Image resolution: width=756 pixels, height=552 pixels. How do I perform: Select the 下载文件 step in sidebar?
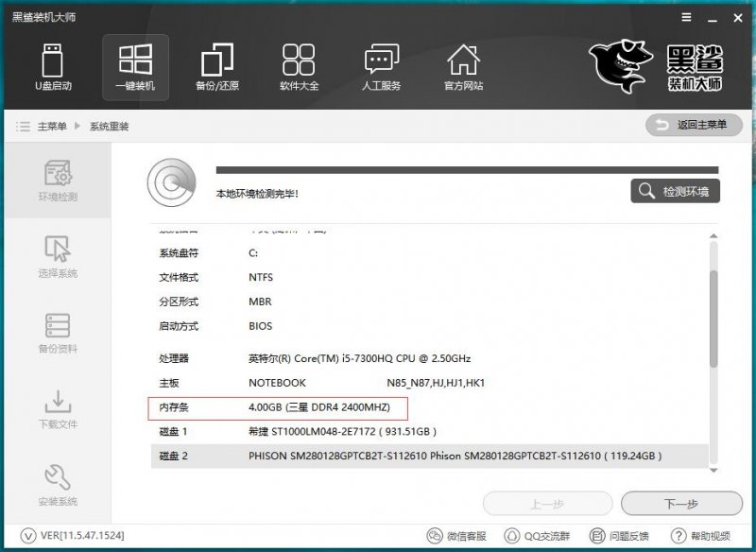(x=58, y=409)
